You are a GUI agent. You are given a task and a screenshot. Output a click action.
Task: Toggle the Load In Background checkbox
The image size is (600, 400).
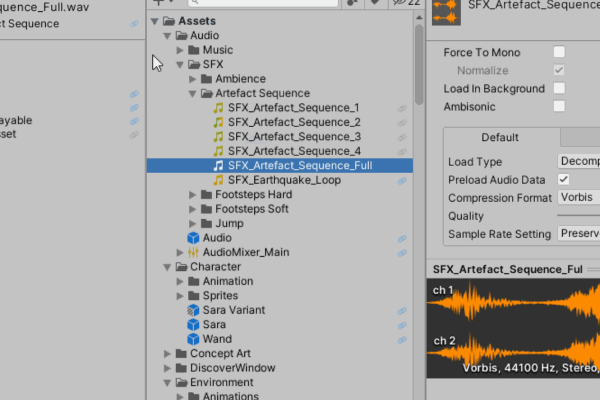(x=559, y=88)
